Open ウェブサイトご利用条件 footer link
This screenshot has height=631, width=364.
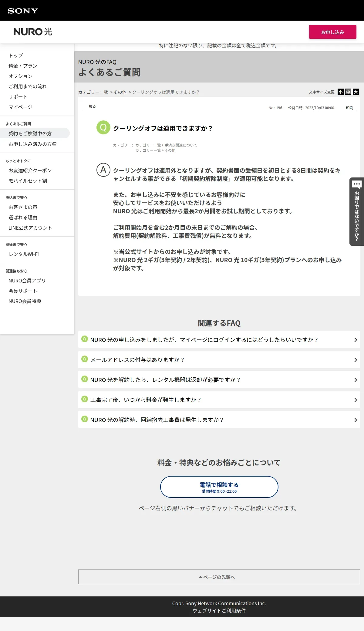click(219, 611)
